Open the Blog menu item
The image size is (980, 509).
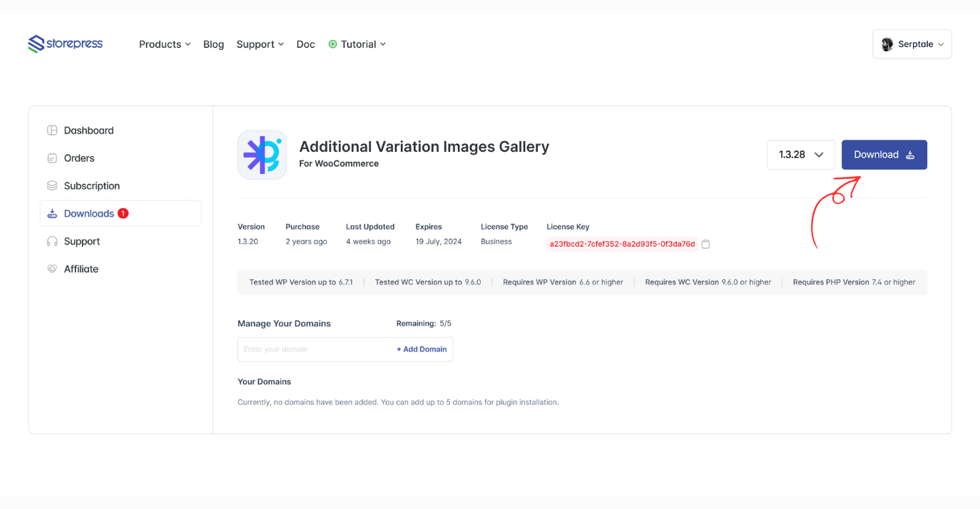tap(213, 43)
